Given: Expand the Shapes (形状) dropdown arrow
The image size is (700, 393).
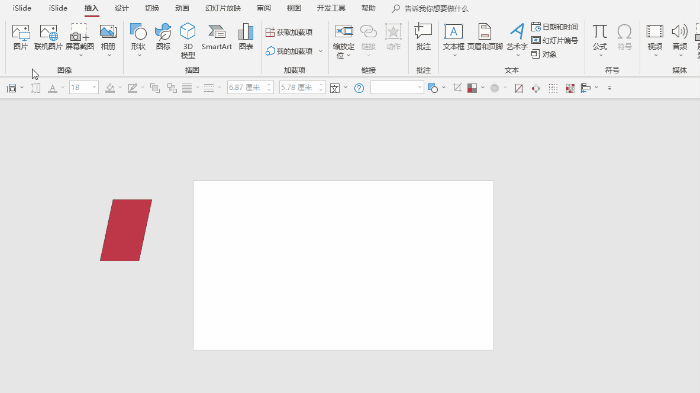Looking at the screenshot, I should (139, 55).
